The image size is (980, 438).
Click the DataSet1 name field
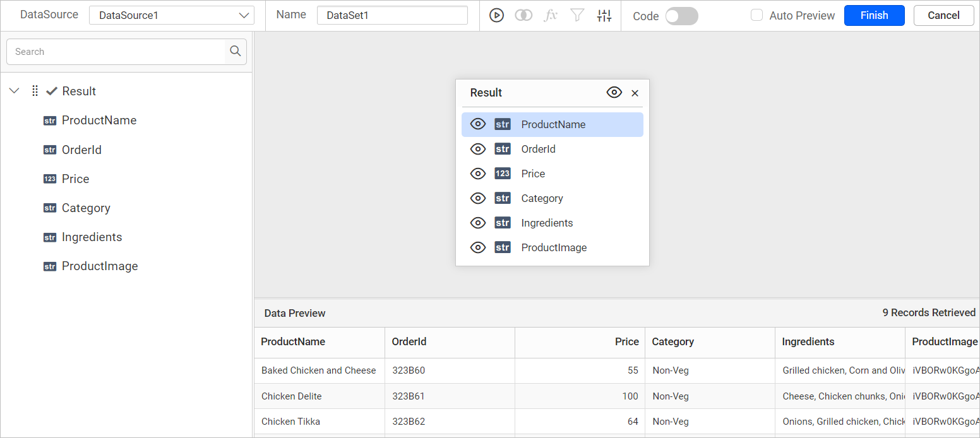pyautogui.click(x=392, y=15)
